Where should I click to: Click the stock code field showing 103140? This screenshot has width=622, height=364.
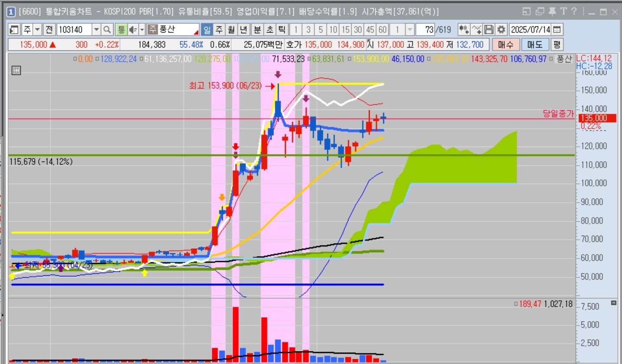(74, 29)
